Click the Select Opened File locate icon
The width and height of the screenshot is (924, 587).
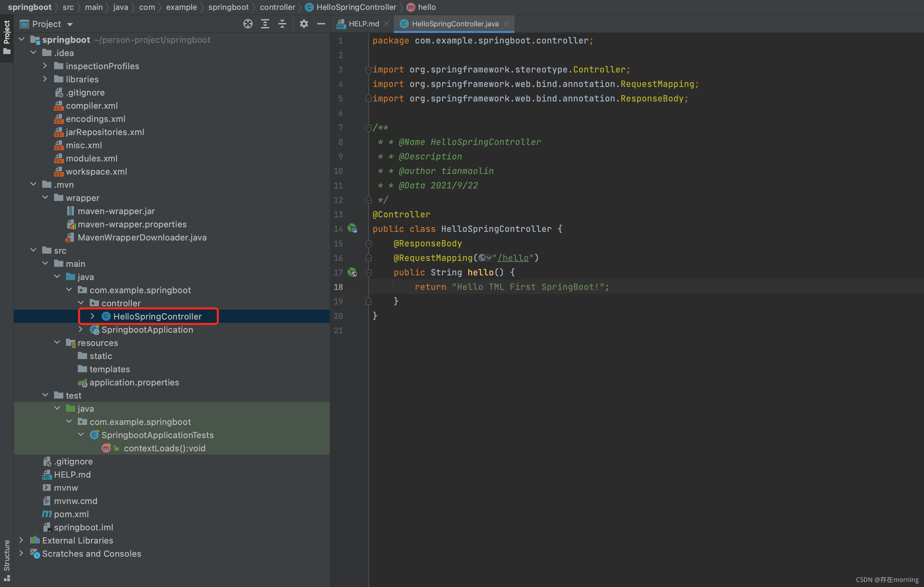point(248,24)
